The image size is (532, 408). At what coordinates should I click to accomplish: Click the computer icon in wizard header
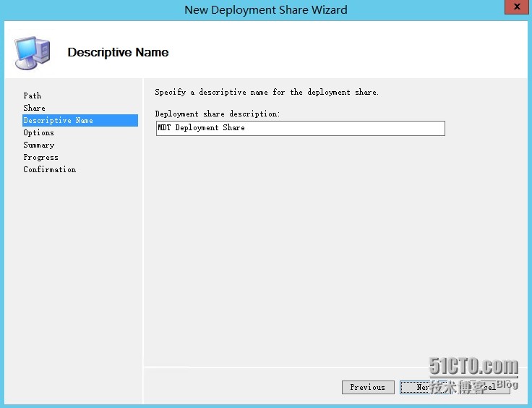tap(33, 53)
